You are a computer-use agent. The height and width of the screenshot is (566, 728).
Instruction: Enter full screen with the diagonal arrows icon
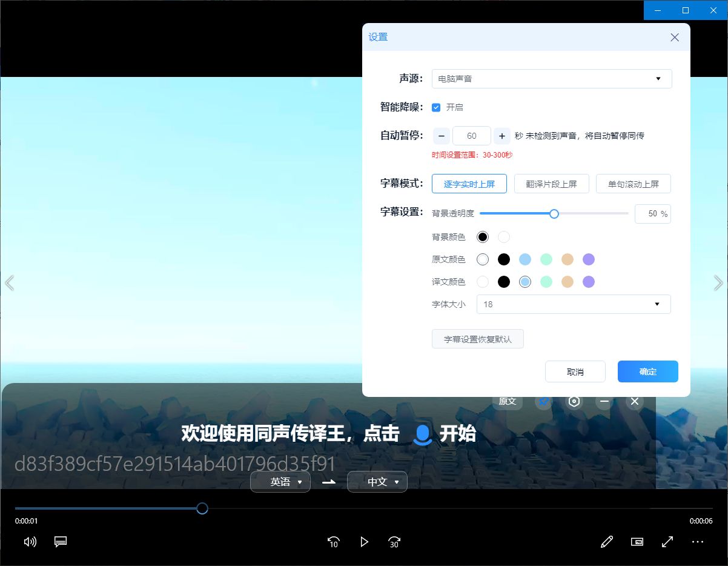pos(667,542)
